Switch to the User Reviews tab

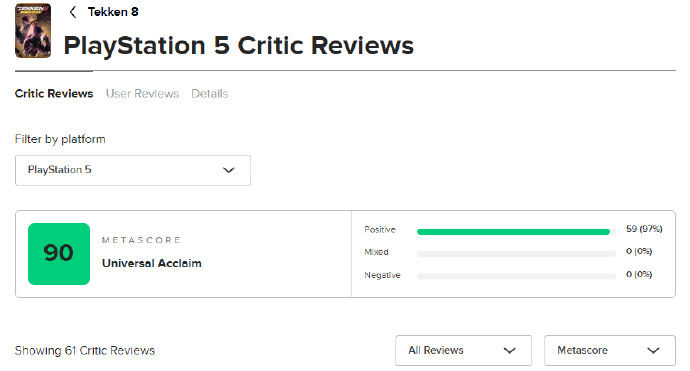pyautogui.click(x=142, y=94)
